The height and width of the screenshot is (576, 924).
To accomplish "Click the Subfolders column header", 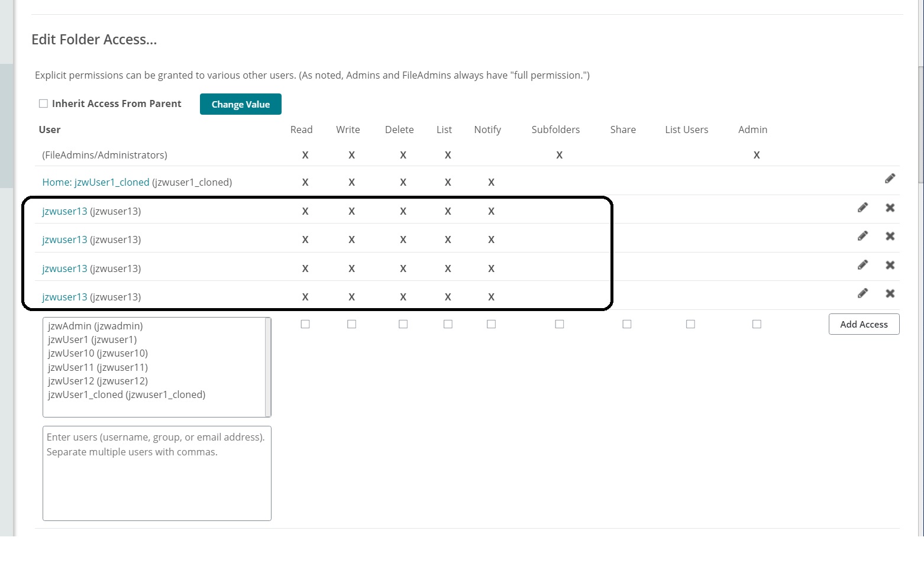I will [x=555, y=130].
